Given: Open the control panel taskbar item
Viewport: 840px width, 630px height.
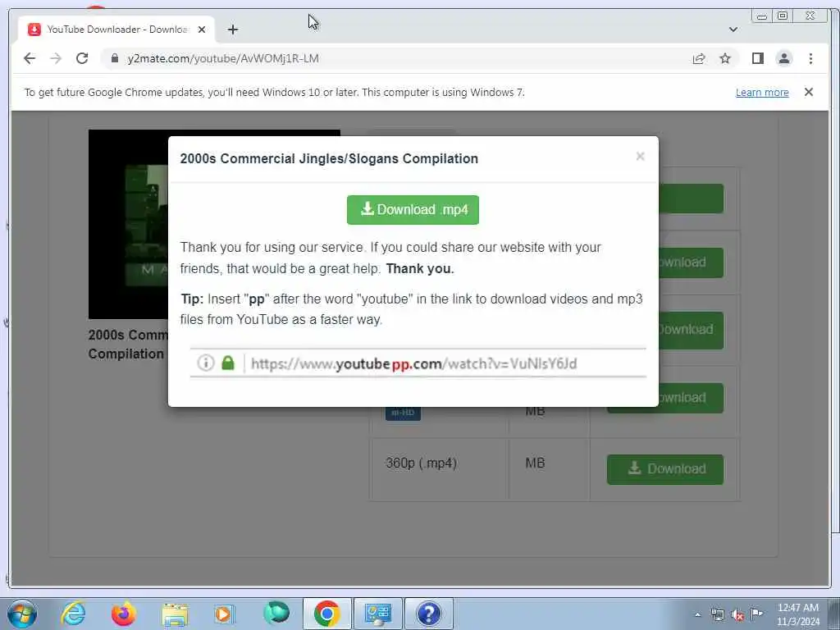Looking at the screenshot, I should 377,614.
